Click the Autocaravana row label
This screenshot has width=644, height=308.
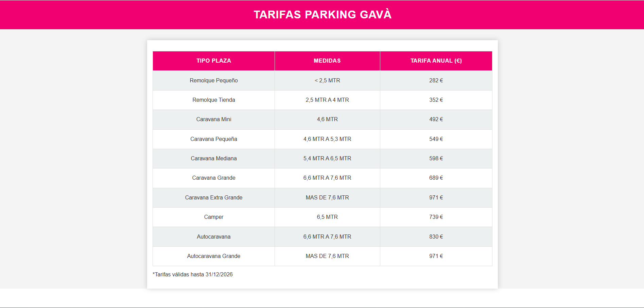click(214, 237)
